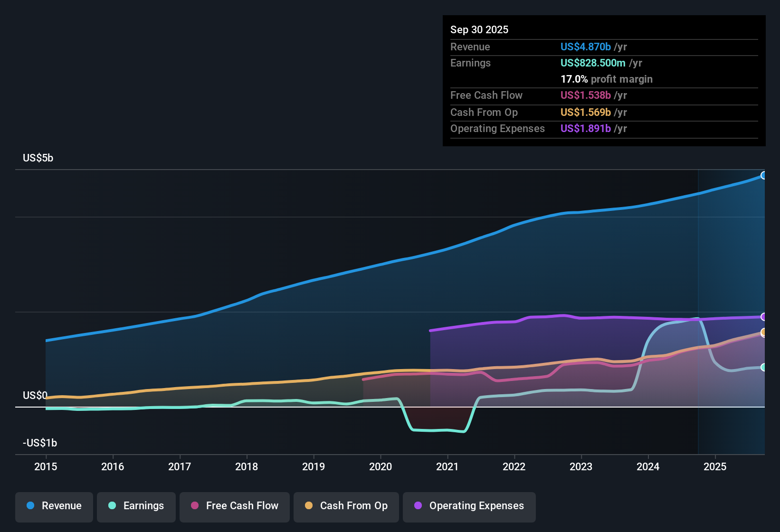Click the Cash From Op label in tooltip
This screenshot has width=780, height=532.
point(484,112)
